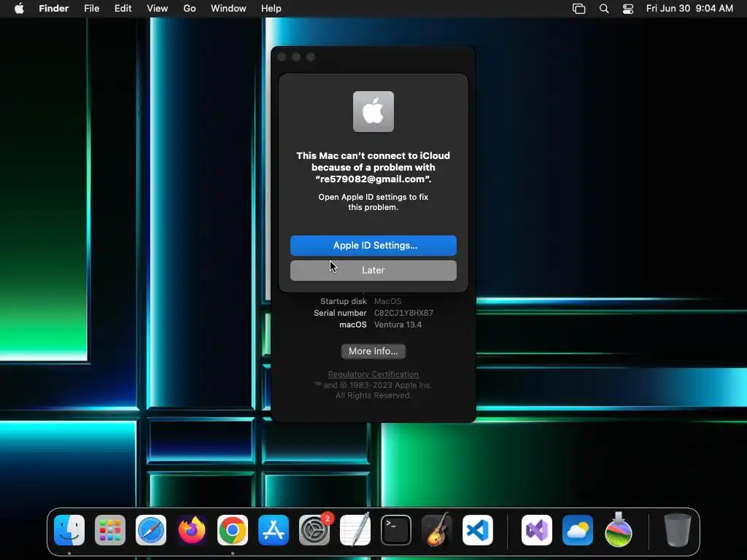
Task: Open the Trash in the dock
Action: tap(677, 530)
